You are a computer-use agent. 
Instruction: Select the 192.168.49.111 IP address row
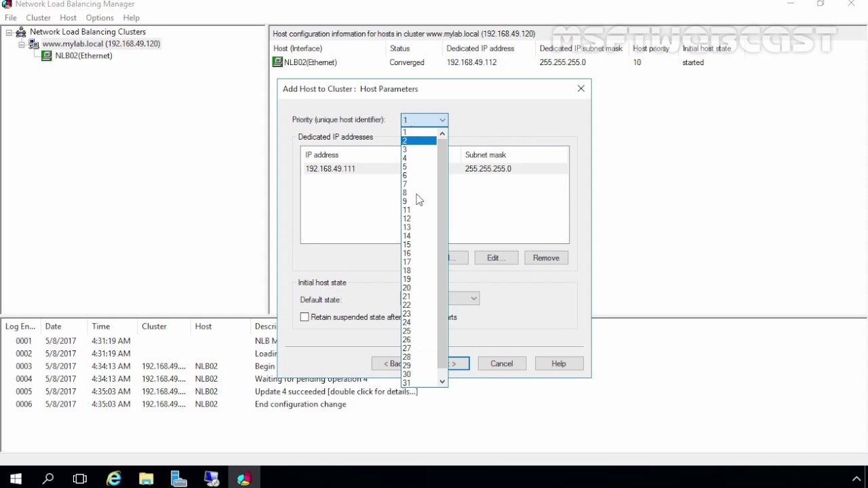coord(434,169)
